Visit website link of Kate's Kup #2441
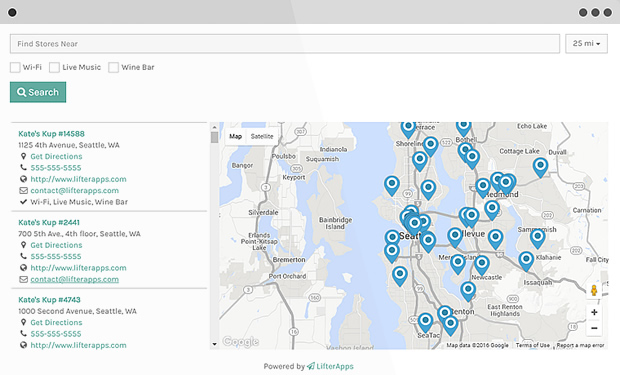The width and height of the screenshot is (620, 375). pos(78,268)
